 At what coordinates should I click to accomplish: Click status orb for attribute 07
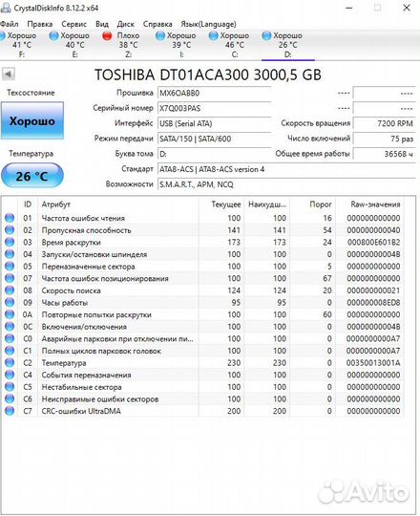[10, 278]
